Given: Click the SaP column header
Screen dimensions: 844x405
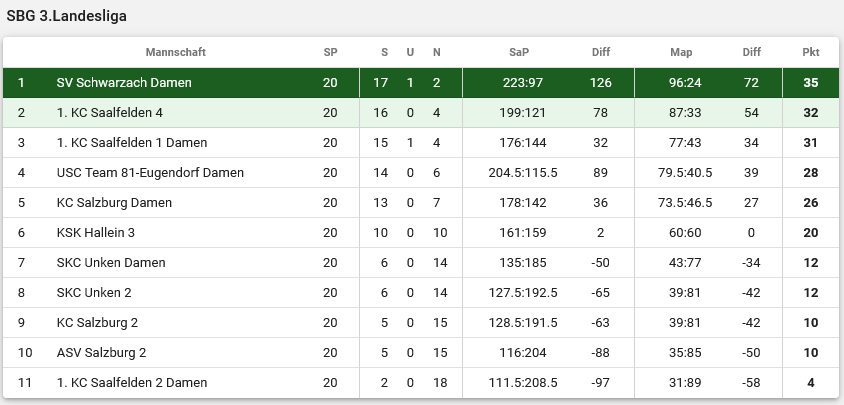Looking at the screenshot, I should [519, 52].
